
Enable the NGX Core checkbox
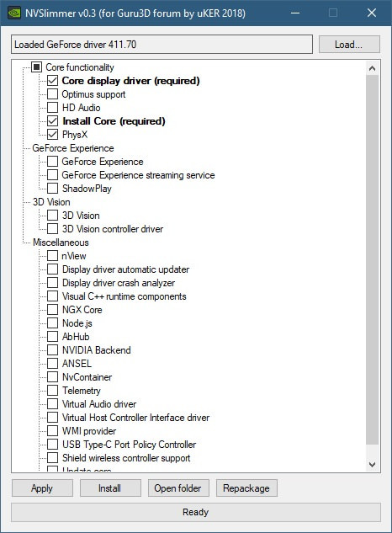[x=52, y=310]
